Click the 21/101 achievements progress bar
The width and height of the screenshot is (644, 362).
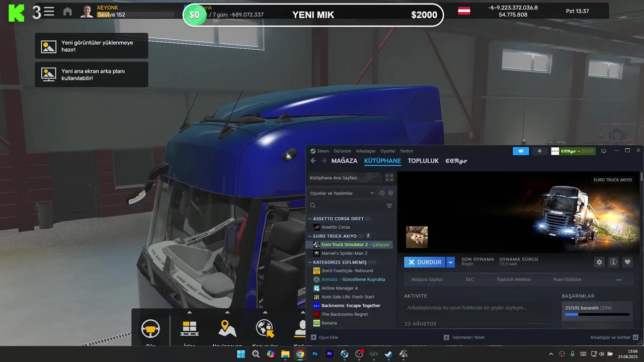pyautogui.click(x=597, y=314)
